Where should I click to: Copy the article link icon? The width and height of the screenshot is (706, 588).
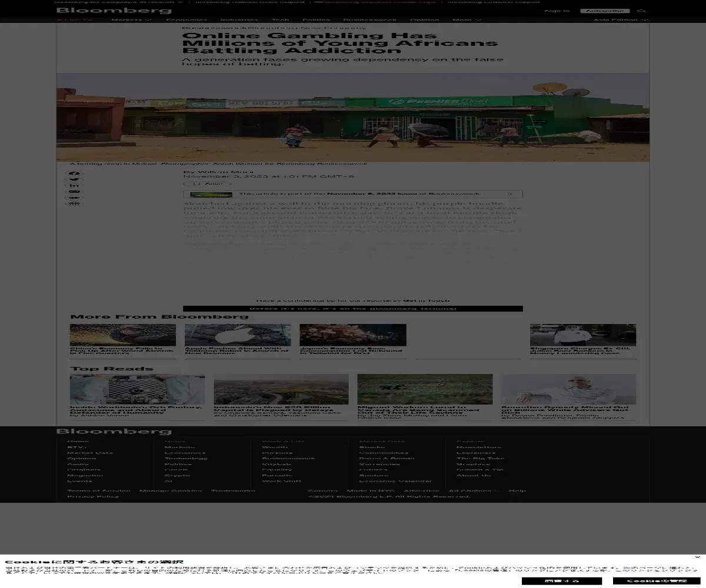(x=75, y=198)
